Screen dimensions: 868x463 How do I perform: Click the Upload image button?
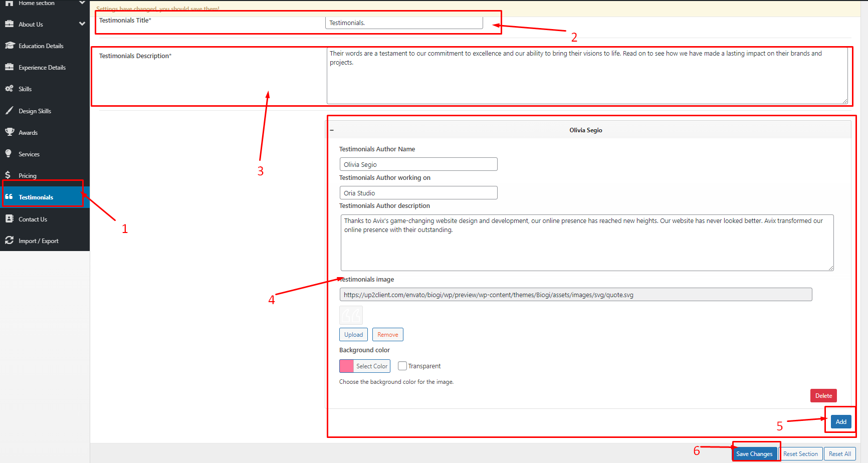353,335
